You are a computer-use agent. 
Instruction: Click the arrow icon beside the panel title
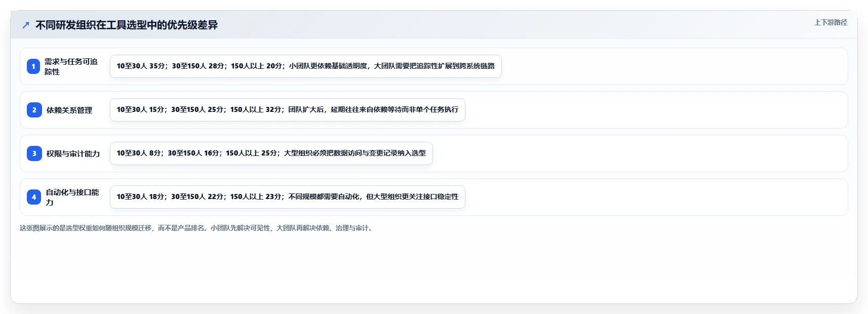point(26,25)
